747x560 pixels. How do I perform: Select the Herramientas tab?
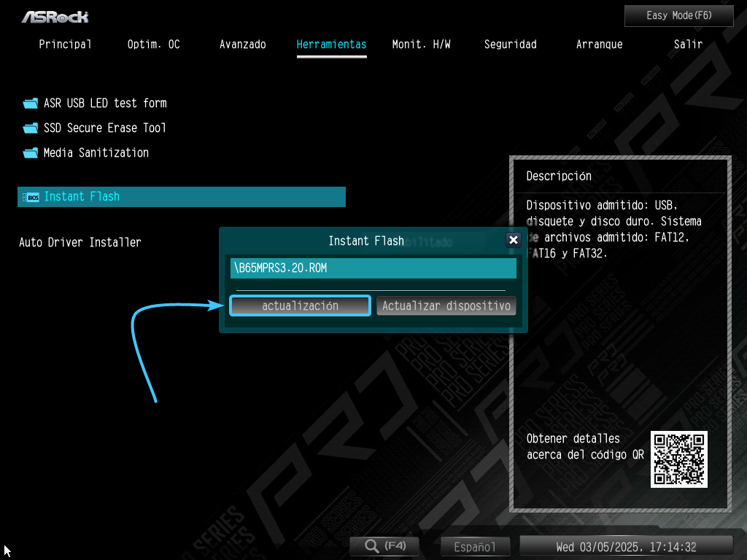332,44
